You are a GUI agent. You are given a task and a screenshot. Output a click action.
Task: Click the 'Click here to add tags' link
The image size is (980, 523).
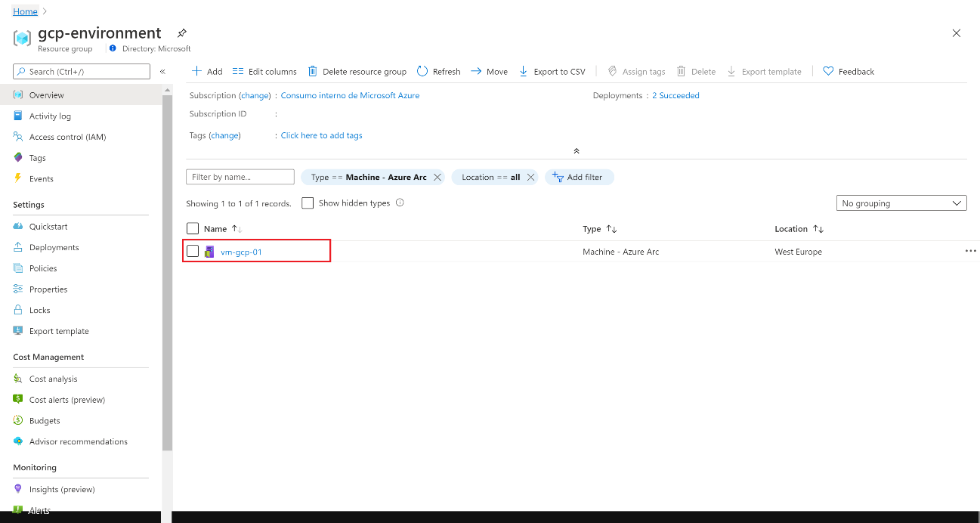click(321, 135)
